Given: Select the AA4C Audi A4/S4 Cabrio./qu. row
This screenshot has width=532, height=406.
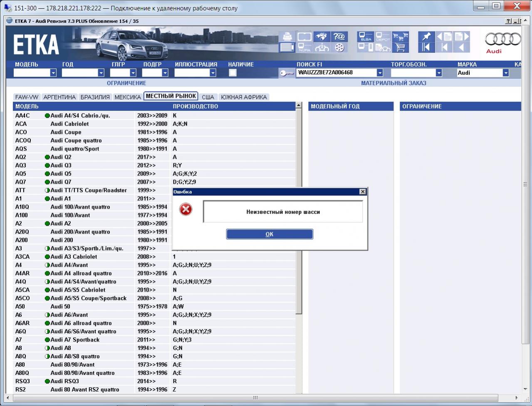Looking at the screenshot, I should (154, 116).
